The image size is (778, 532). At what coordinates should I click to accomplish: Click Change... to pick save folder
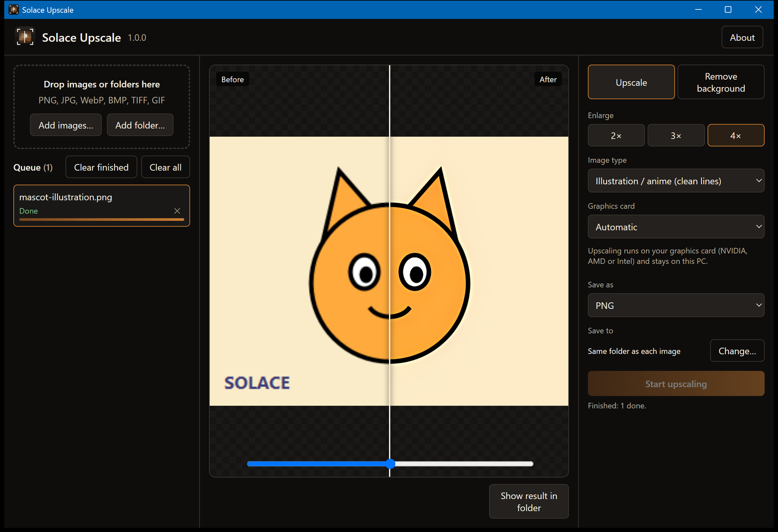[737, 351]
